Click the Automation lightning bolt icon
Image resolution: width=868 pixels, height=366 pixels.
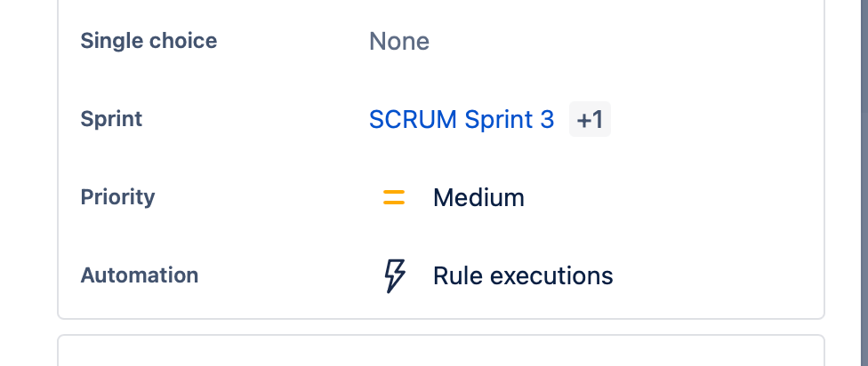395,275
